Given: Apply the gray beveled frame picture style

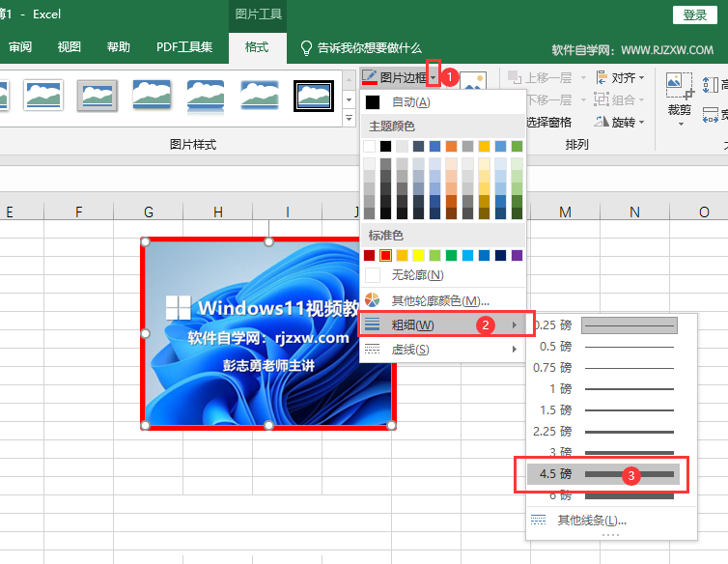Looking at the screenshot, I should [98, 96].
